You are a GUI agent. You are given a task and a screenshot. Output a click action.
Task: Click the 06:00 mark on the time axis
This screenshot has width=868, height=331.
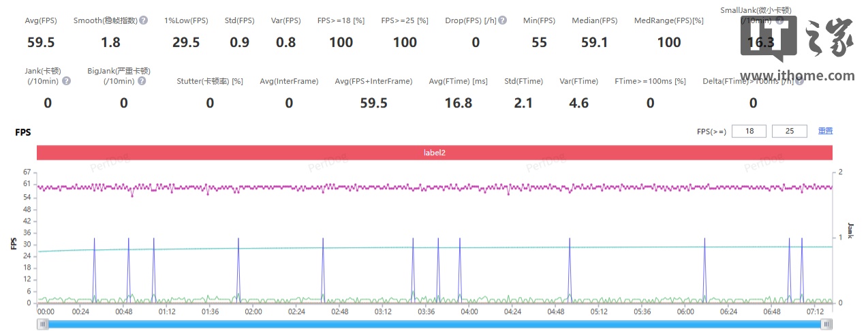[685, 311]
